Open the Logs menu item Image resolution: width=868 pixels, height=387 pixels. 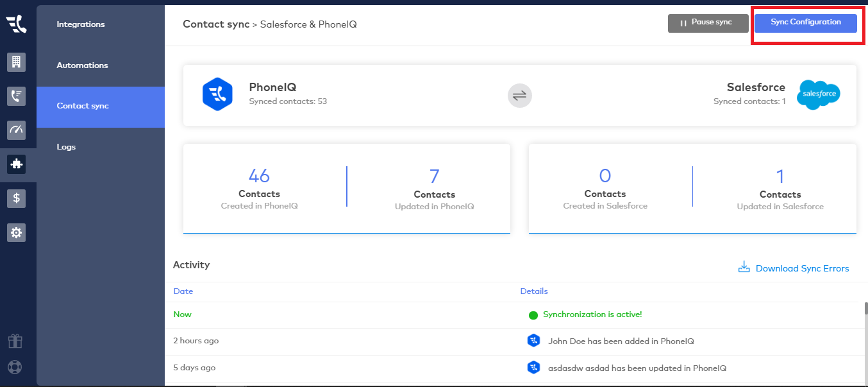click(66, 147)
